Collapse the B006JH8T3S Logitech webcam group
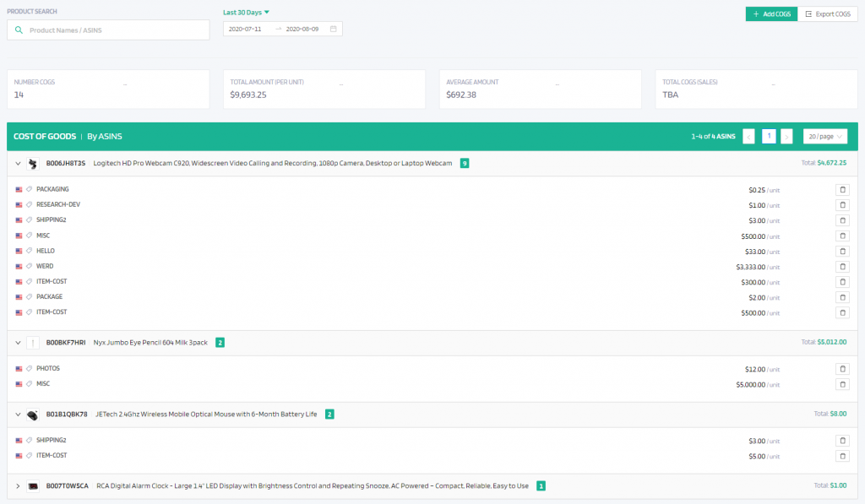Screen dimensions: 865x504 tap(18, 164)
